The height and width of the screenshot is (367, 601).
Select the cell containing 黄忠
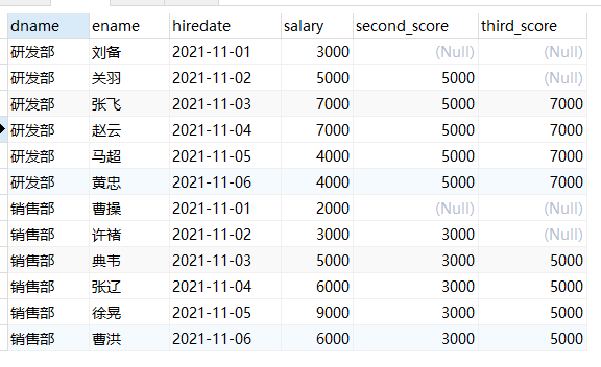pos(129,182)
